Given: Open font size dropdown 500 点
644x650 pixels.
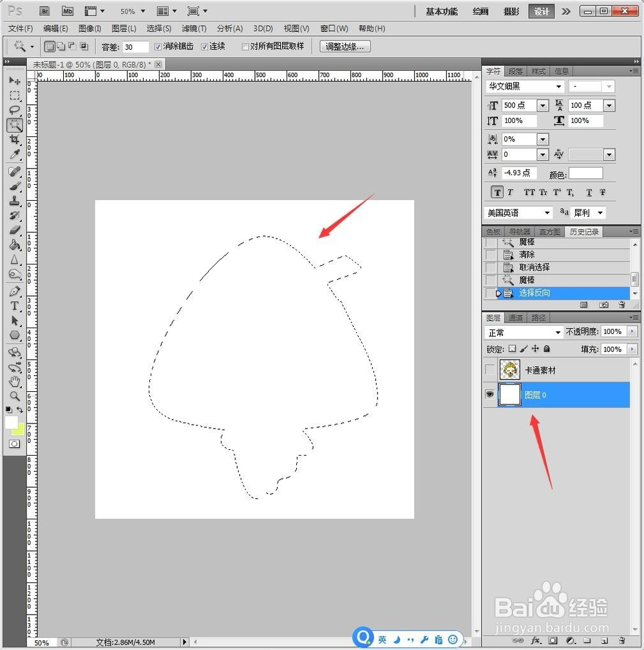Looking at the screenshot, I should coord(543,106).
